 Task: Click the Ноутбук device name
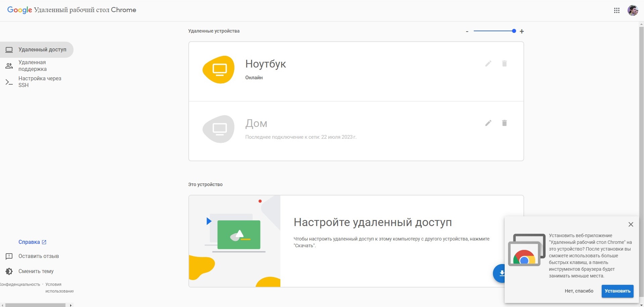(x=266, y=64)
